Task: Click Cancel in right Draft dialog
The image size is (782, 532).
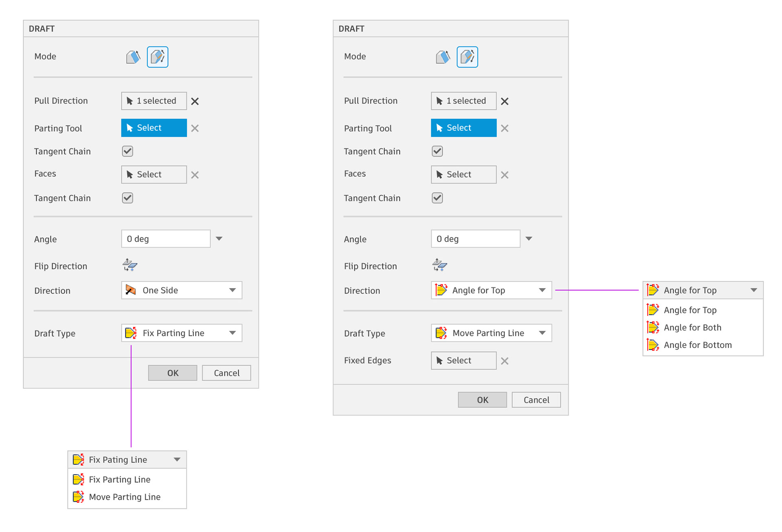Action: point(536,400)
